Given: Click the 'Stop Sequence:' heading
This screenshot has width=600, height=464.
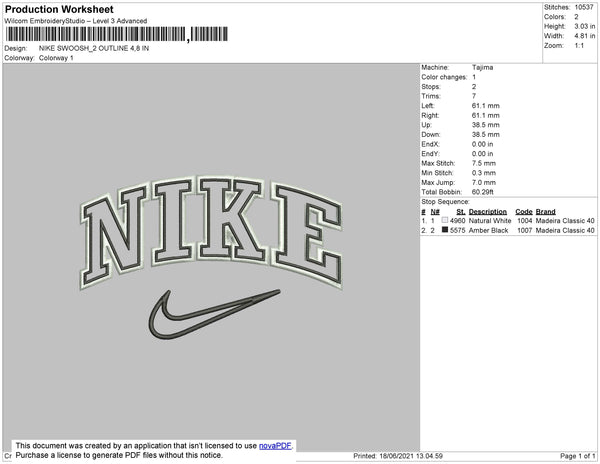Looking at the screenshot, I should point(445,202).
